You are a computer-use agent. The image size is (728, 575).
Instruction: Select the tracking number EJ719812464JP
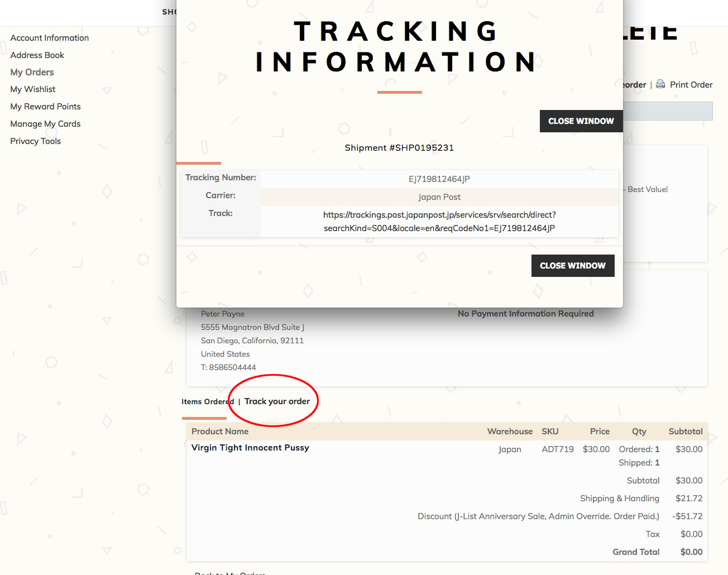point(439,179)
